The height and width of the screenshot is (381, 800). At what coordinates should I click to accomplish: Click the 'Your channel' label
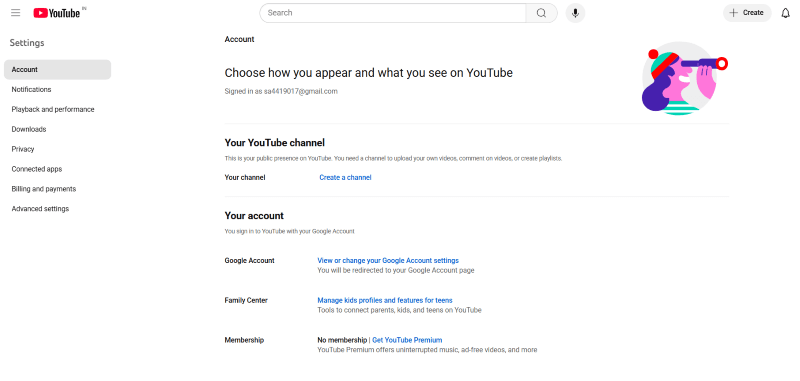pyautogui.click(x=245, y=177)
